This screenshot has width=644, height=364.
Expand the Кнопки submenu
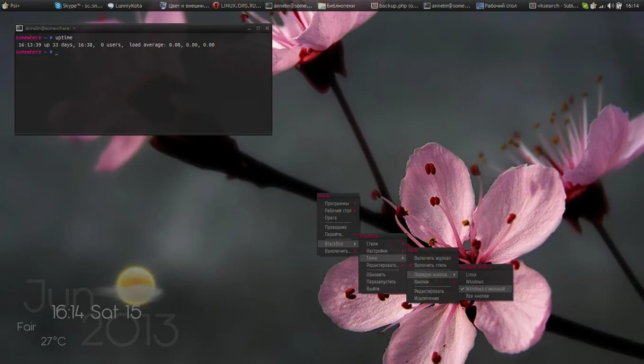pos(432,282)
